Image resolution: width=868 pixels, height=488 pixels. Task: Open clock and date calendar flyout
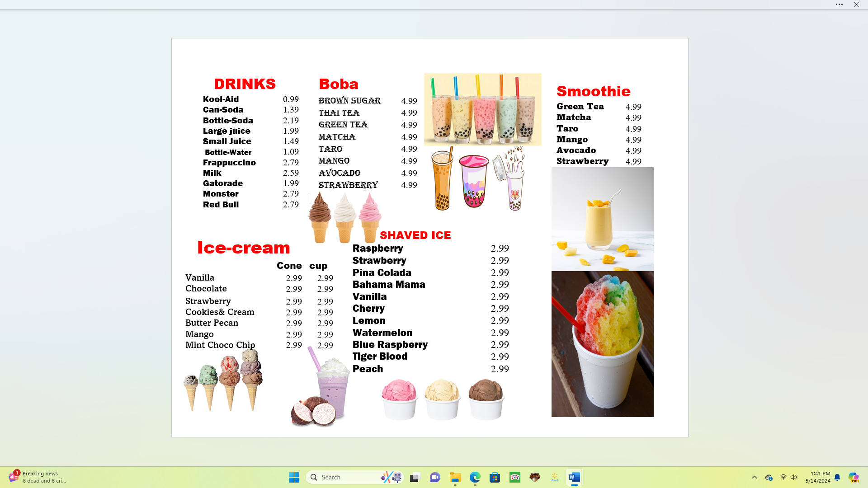click(817, 477)
